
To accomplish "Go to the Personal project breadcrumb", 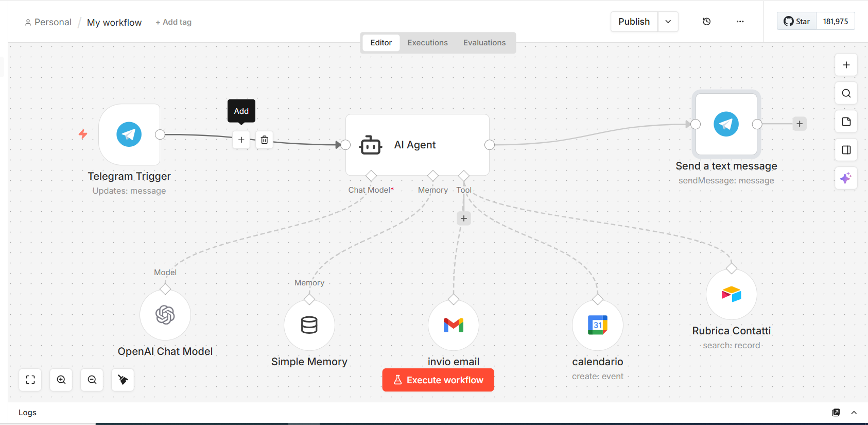I will click(x=48, y=22).
